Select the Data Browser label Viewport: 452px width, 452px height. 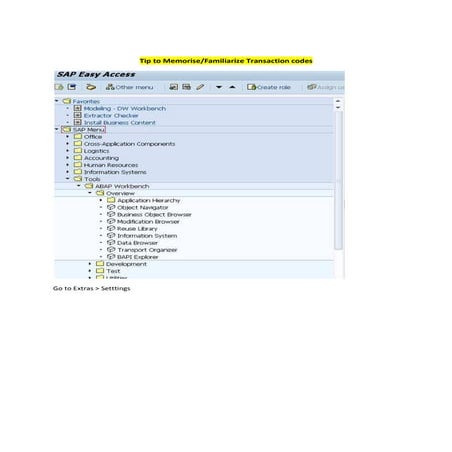[x=137, y=243]
